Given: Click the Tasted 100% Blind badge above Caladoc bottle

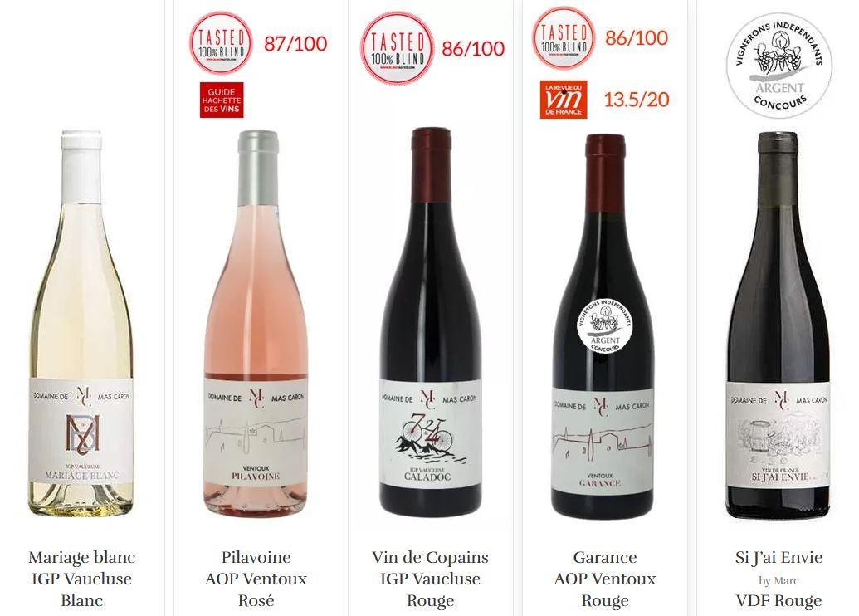Looking at the screenshot, I should coord(398,49).
